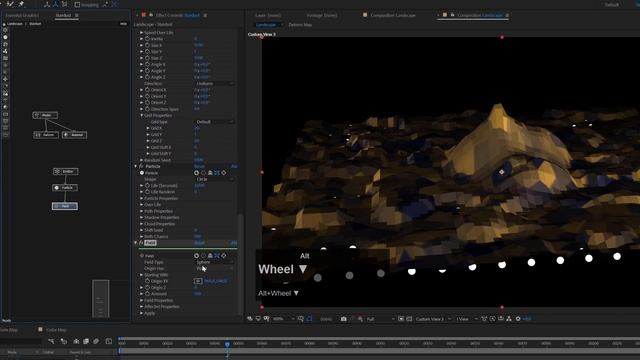Click the Deform Map breadcrumb in viewer
The width and height of the screenshot is (640, 360).
pyautogui.click(x=300, y=25)
